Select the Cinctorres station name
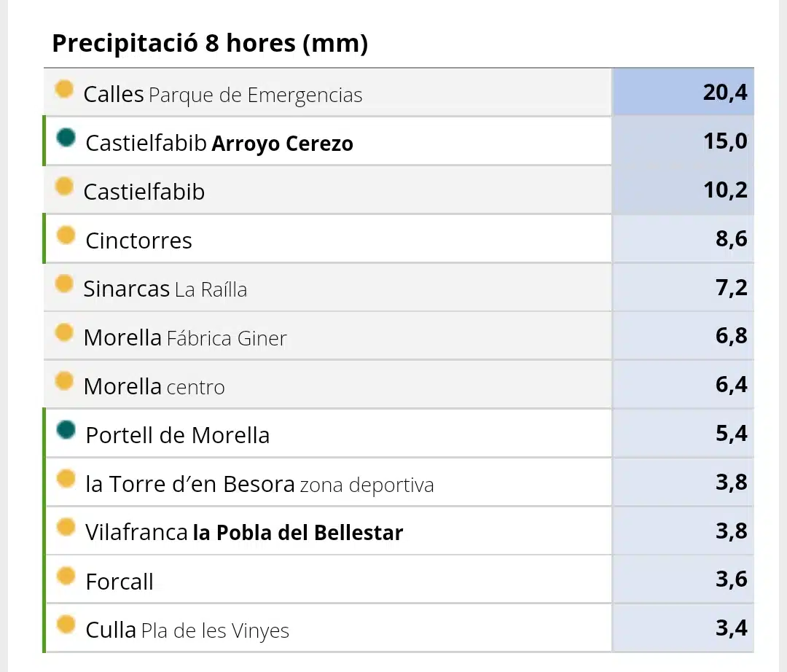This screenshot has width=787, height=672. point(138,241)
